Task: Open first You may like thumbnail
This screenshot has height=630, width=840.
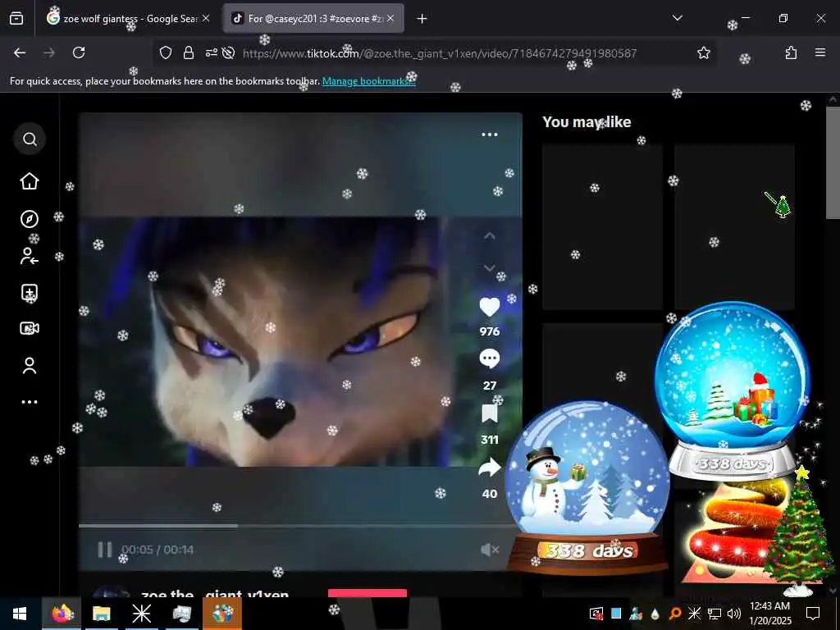Action: coord(602,226)
